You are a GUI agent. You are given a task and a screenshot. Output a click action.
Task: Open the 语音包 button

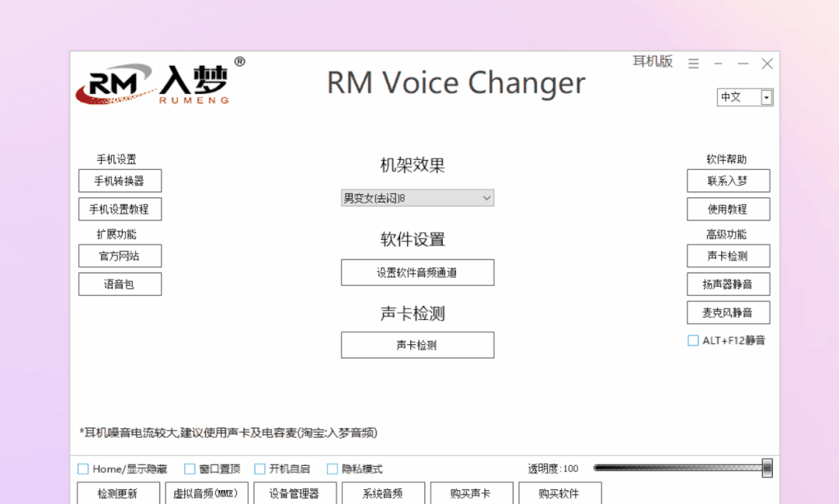tap(120, 284)
